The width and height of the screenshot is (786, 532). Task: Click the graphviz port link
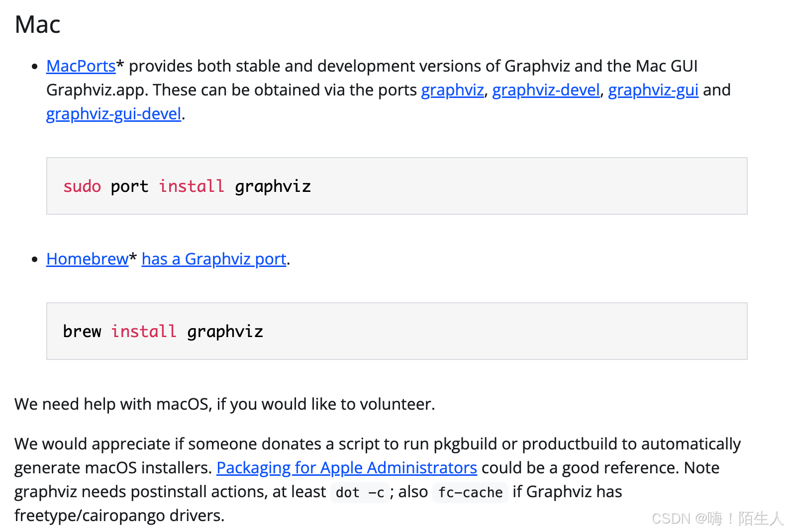pos(452,90)
